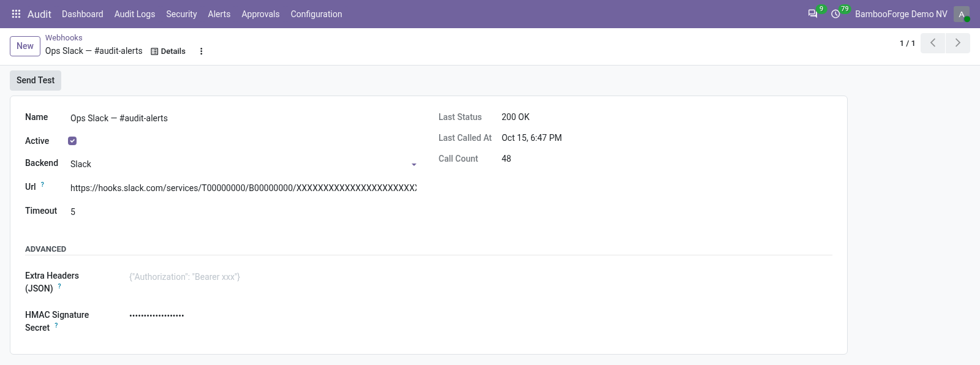Click the Url field help question mark
Viewport: 980px width, 365px height.
click(42, 184)
